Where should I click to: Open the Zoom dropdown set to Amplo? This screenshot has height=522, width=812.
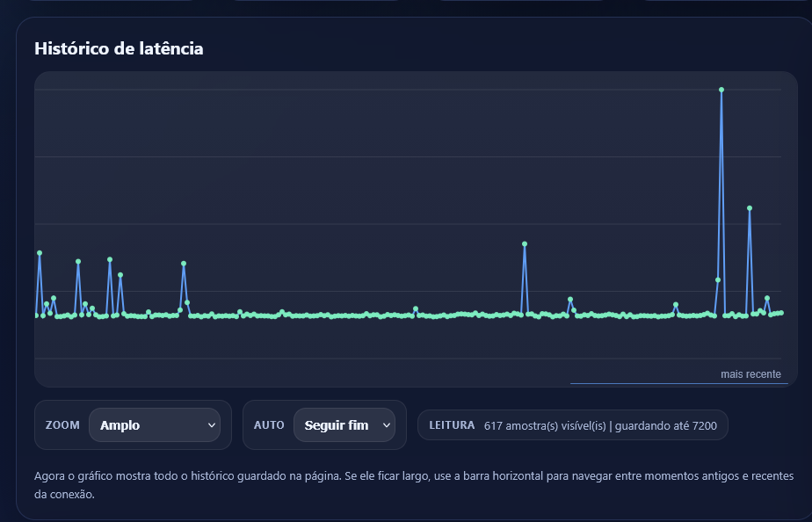154,425
